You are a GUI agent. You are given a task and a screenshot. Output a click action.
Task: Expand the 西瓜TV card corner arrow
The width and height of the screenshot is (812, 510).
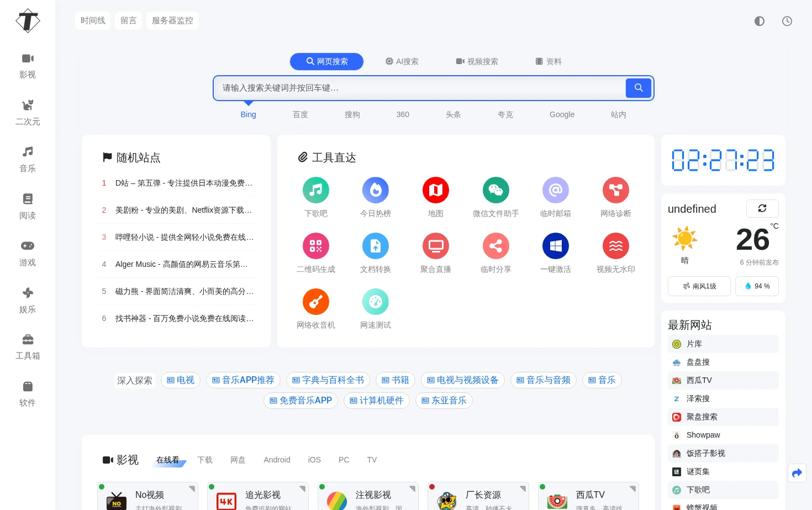point(632,488)
